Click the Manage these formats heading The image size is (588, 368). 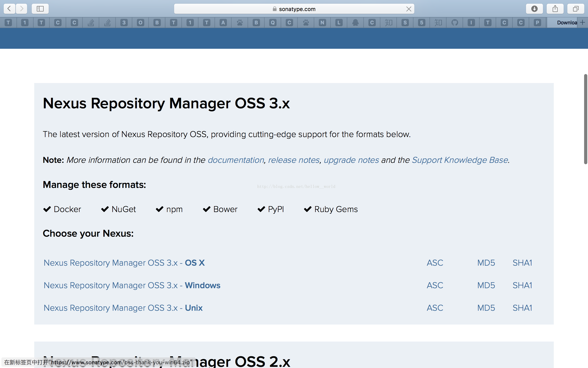tap(94, 185)
